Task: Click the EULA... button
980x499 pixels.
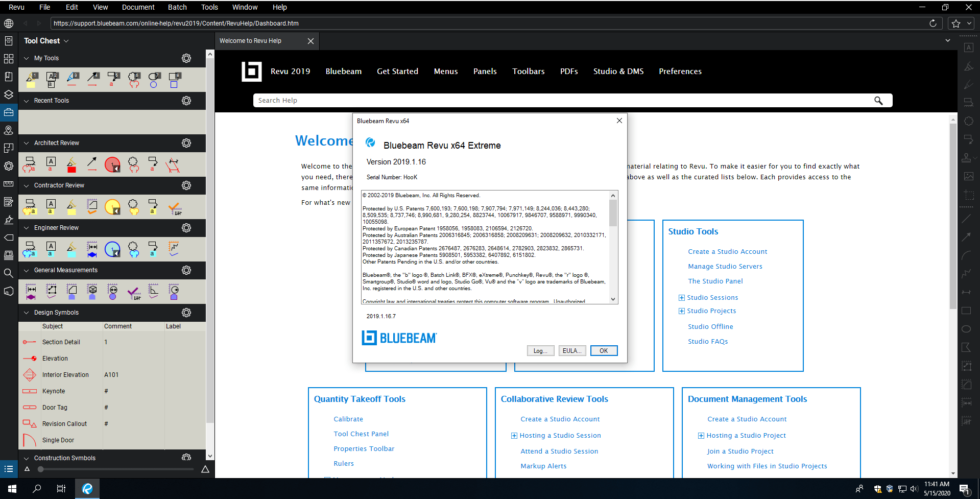Action: pyautogui.click(x=571, y=351)
